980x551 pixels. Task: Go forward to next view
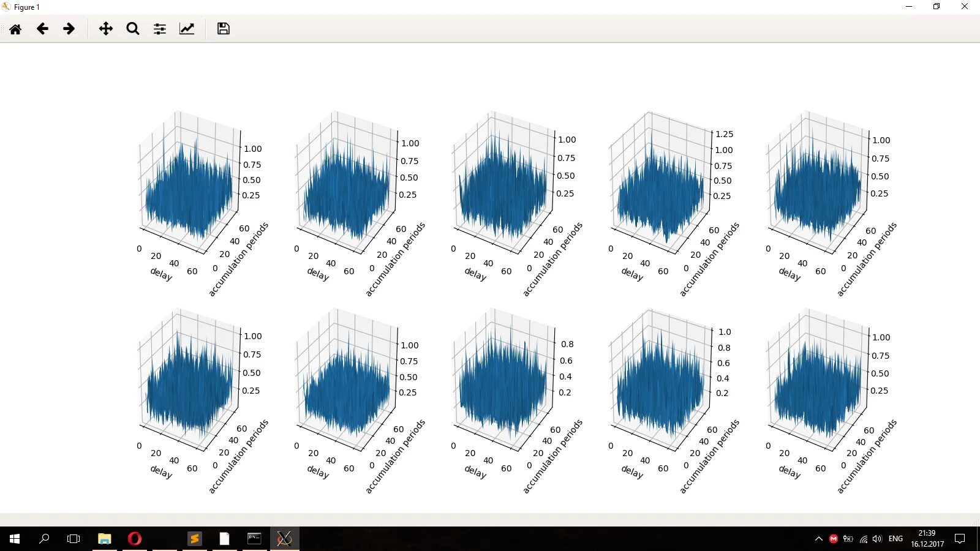pyautogui.click(x=69, y=29)
